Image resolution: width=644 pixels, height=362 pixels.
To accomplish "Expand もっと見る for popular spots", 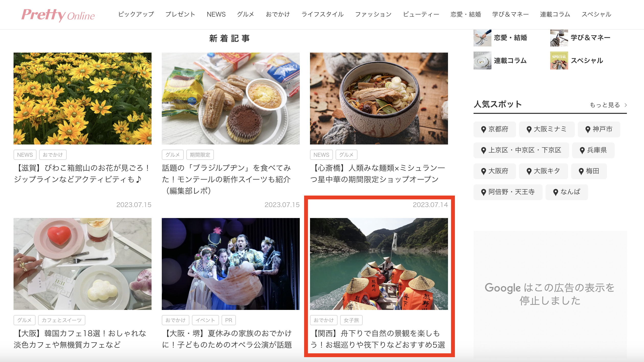I will [x=608, y=105].
